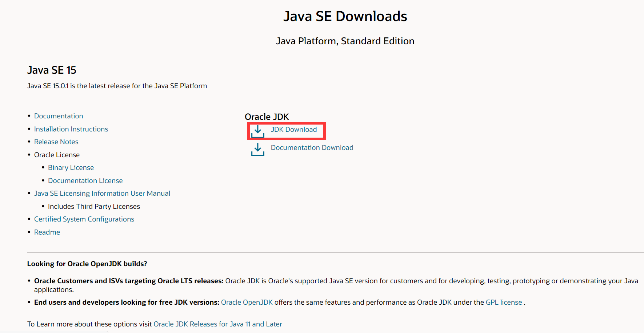The width and height of the screenshot is (644, 333).
Task: Follow the Oracle OpenJDK link
Action: coord(247,302)
